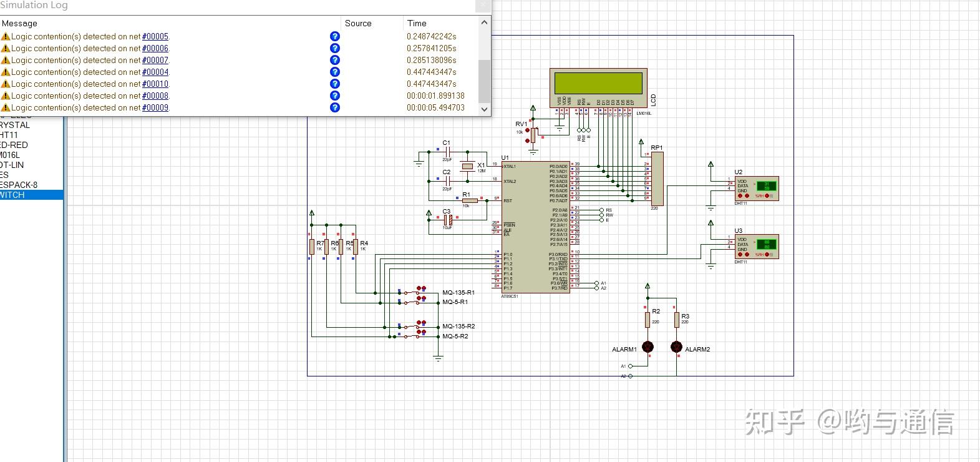Toggle the MQ-5-R2 switch
The width and height of the screenshot is (980, 462).
click(412, 336)
